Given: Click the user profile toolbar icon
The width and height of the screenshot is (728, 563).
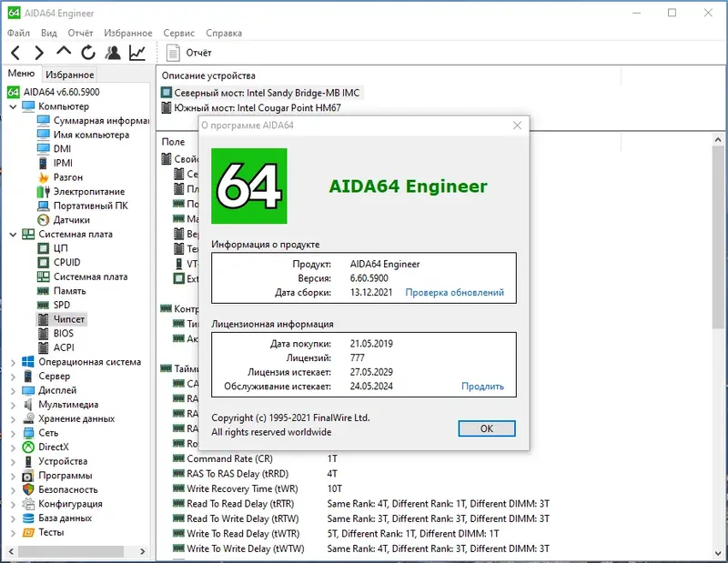Looking at the screenshot, I should [x=114, y=52].
